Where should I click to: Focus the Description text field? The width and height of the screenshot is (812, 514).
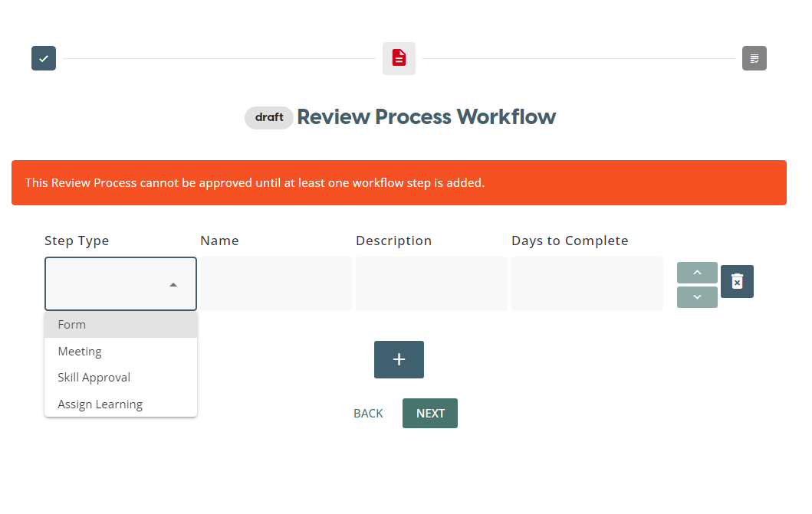click(x=431, y=283)
